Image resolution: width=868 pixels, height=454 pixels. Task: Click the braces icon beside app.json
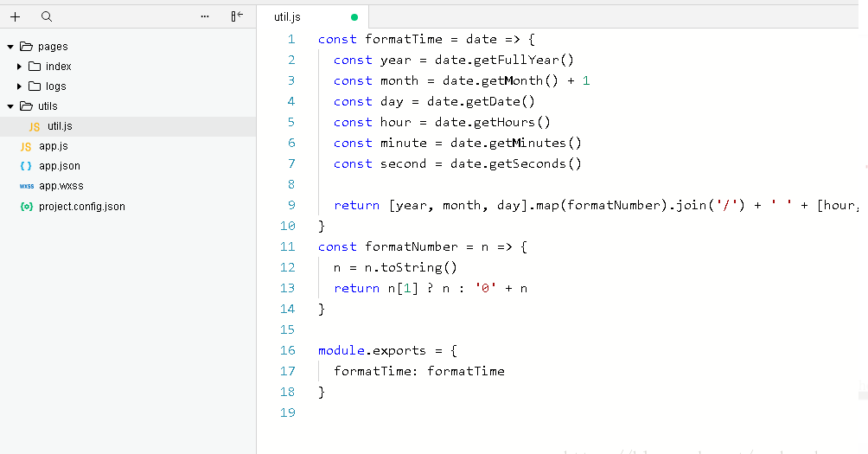(x=26, y=166)
